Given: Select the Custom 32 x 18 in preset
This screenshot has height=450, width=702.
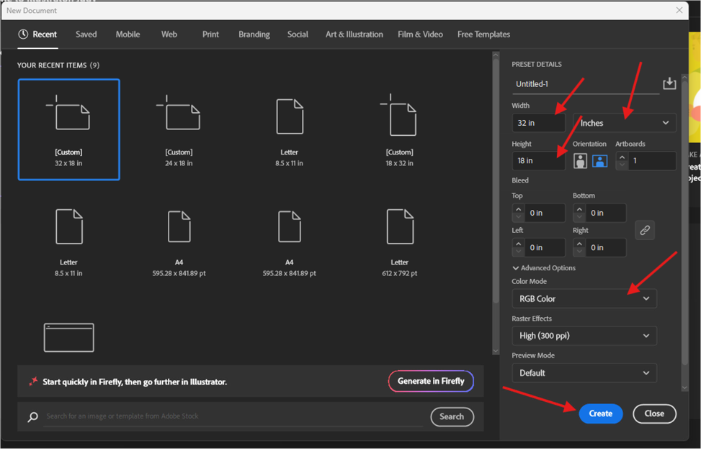Looking at the screenshot, I should coord(69,129).
